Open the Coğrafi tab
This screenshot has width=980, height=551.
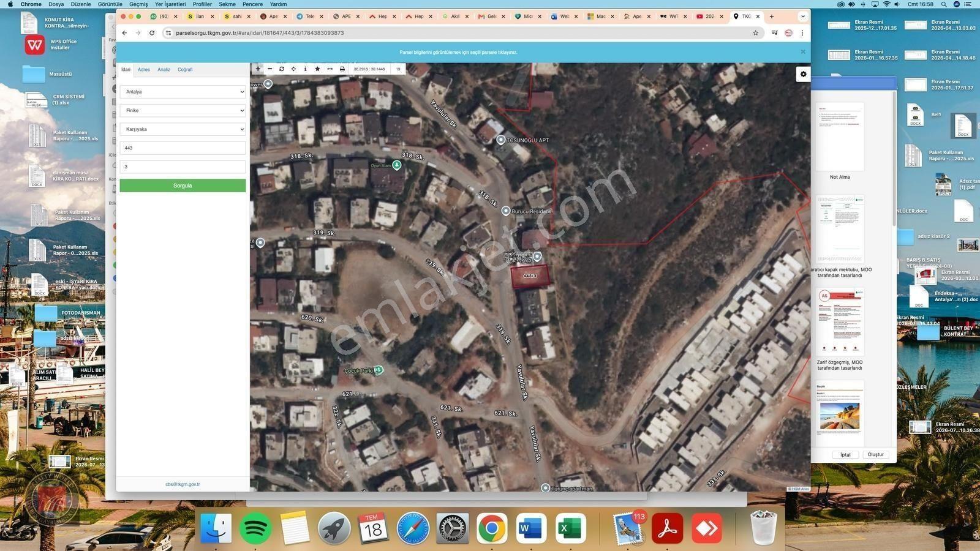185,70
